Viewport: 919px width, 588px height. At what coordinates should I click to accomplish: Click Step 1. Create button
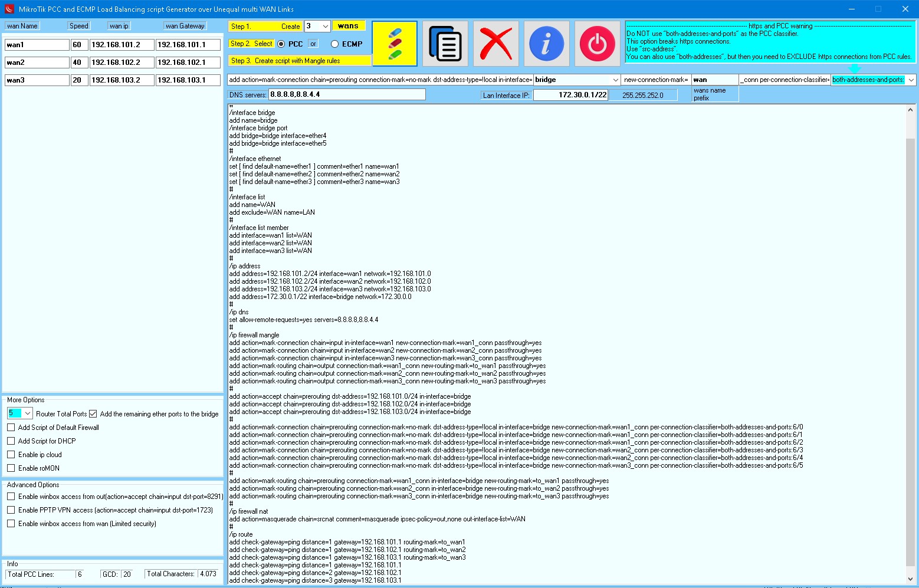tap(265, 26)
